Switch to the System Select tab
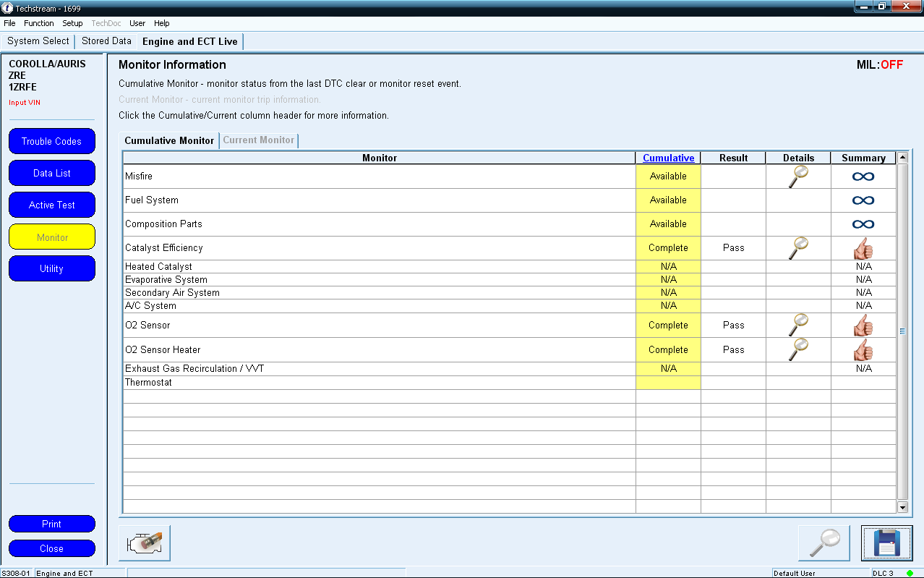 tap(38, 41)
